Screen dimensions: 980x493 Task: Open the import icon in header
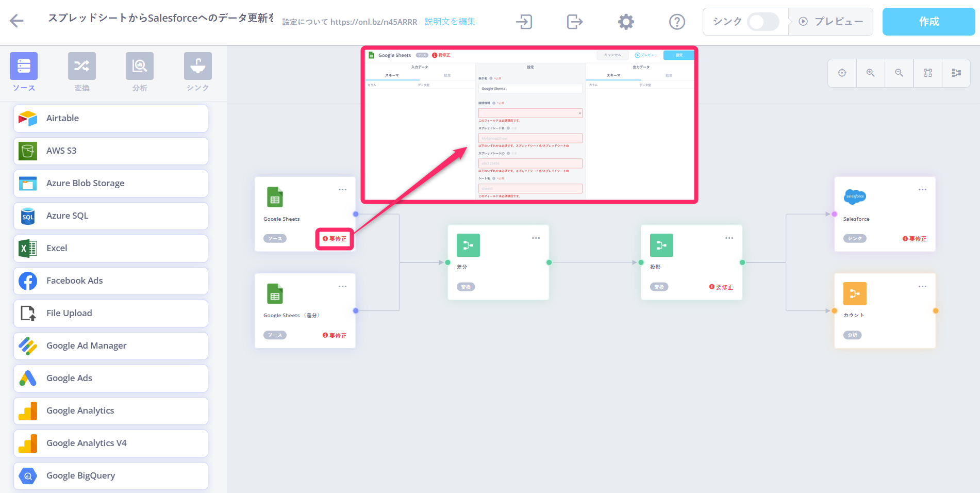(524, 22)
